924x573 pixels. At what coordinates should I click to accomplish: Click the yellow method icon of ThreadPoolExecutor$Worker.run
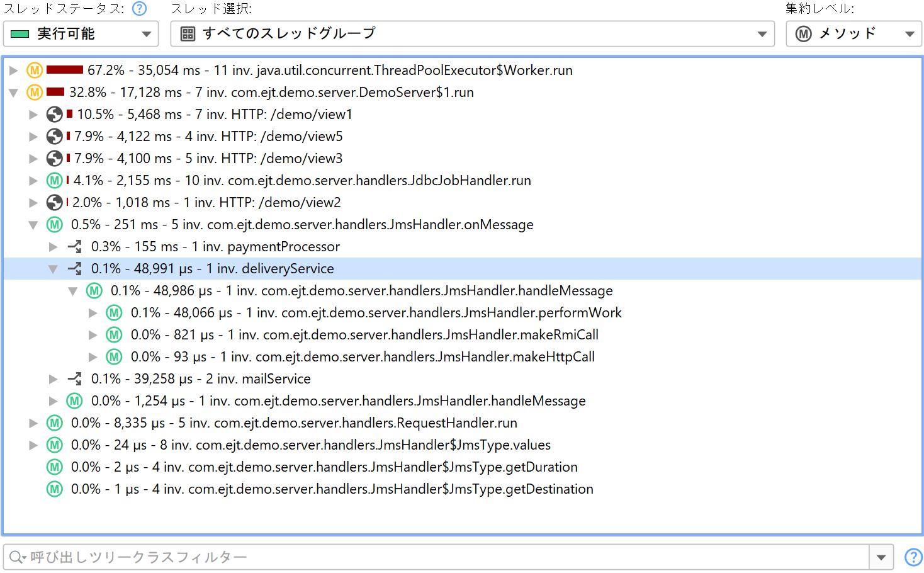click(x=35, y=71)
